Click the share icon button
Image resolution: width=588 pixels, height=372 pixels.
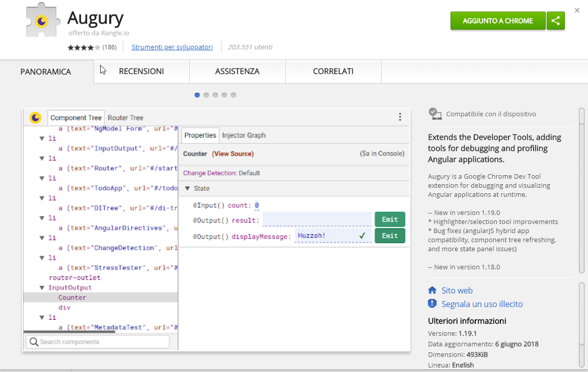(x=555, y=21)
